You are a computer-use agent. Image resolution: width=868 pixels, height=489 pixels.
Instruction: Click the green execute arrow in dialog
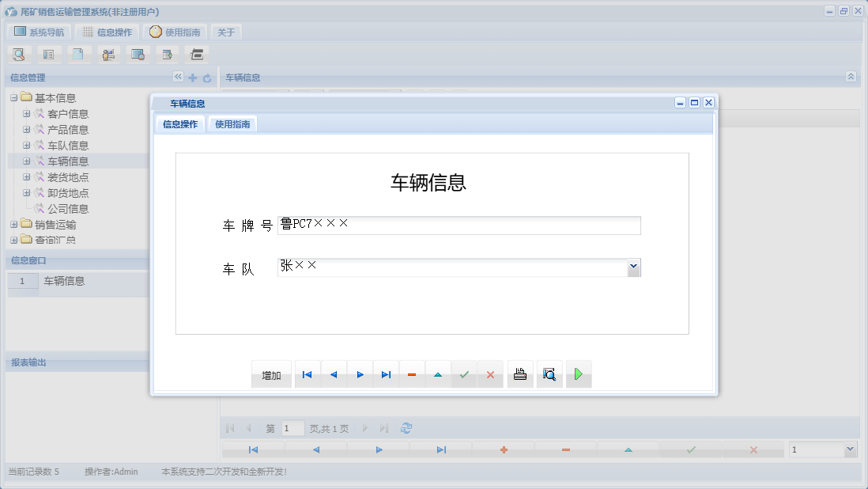pyautogui.click(x=579, y=373)
